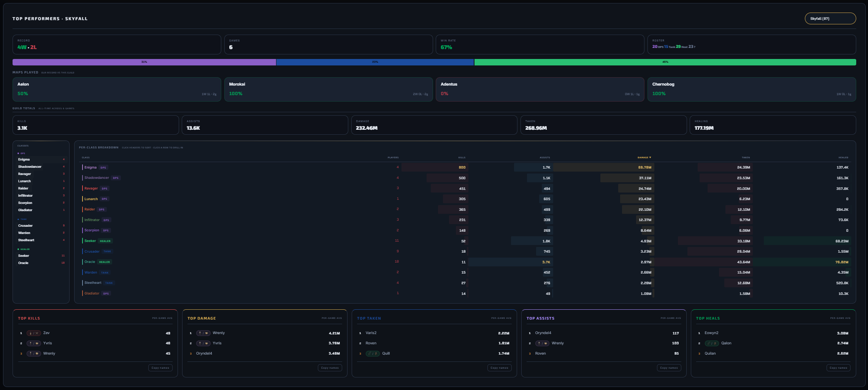Open the Adentus map card

coord(540,89)
